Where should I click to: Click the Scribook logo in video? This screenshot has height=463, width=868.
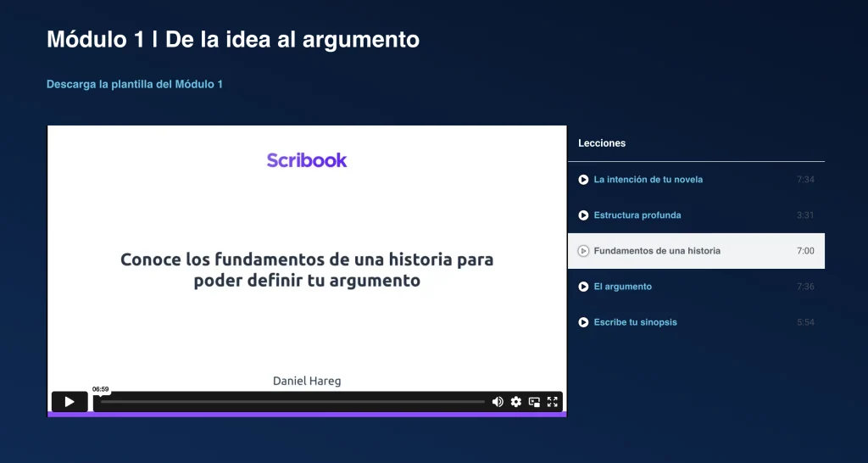tap(306, 160)
